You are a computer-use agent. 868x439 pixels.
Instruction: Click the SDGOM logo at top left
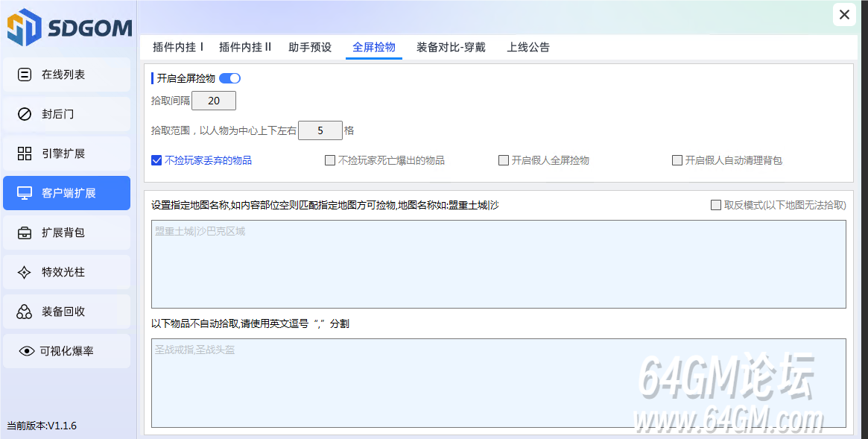69,28
